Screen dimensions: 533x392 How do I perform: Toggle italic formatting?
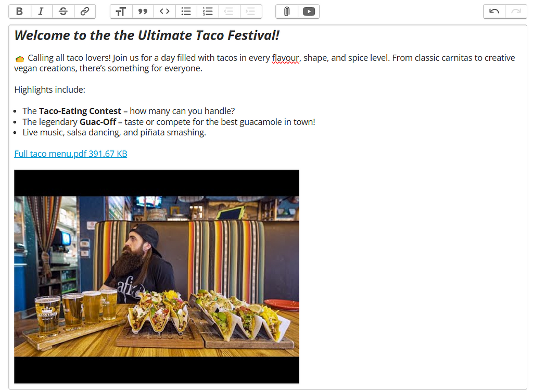(42, 11)
